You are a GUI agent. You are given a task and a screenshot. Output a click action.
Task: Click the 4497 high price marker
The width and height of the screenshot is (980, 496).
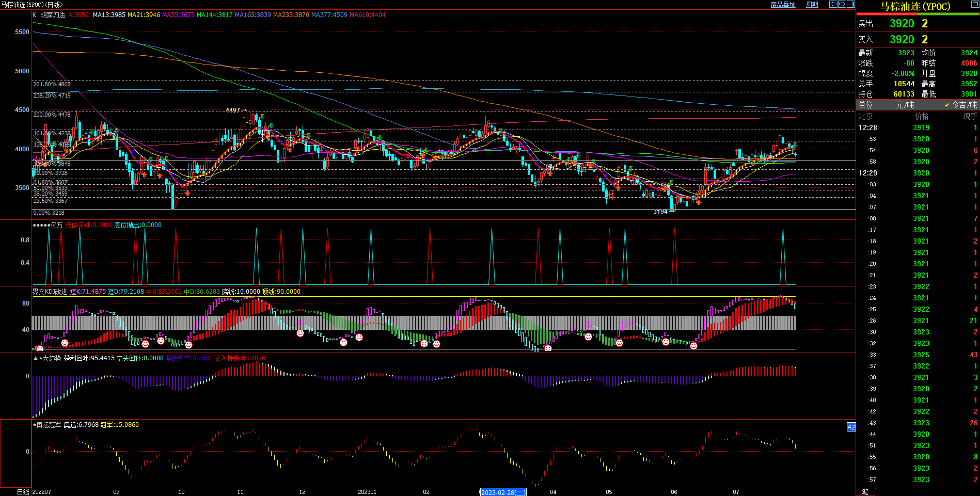(x=233, y=110)
